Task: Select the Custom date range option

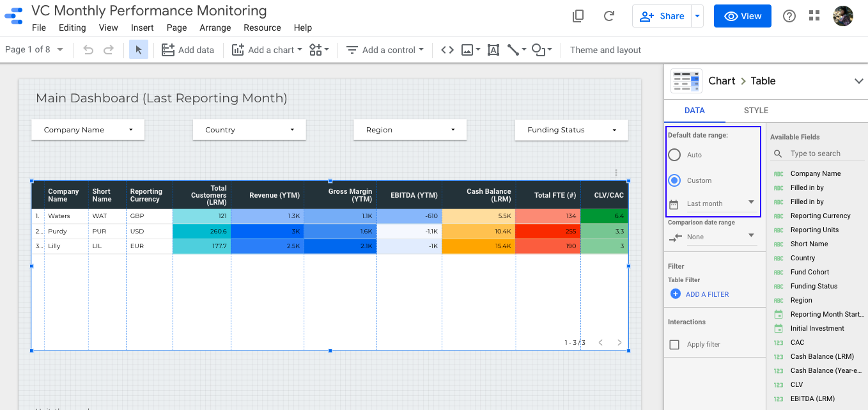Action: [x=674, y=180]
